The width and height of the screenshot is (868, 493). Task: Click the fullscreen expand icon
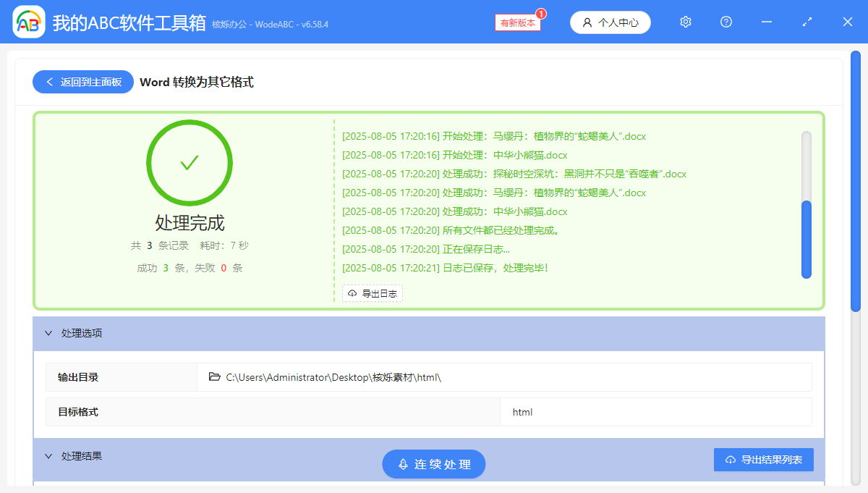click(807, 22)
